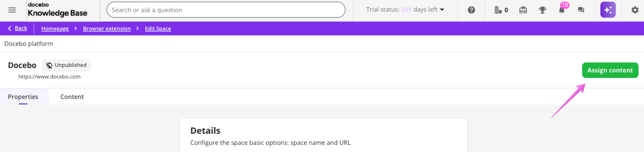Switch to the Properties tab
The image size is (644, 152).
(23, 97)
